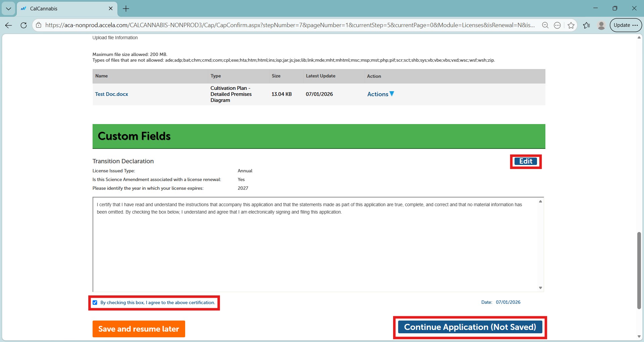The width and height of the screenshot is (644, 342).
Task: Click the Annual license type value
Action: point(245,171)
